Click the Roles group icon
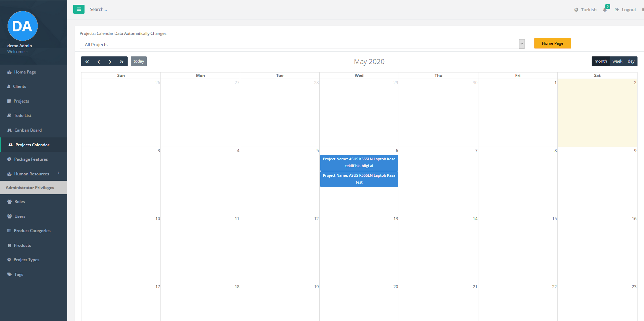644x321 pixels. (x=10, y=202)
